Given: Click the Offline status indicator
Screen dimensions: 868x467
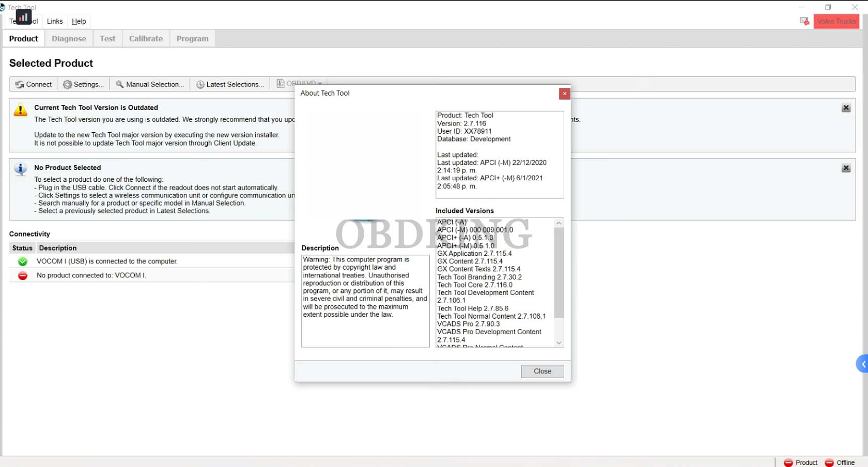Looking at the screenshot, I should tap(840, 462).
